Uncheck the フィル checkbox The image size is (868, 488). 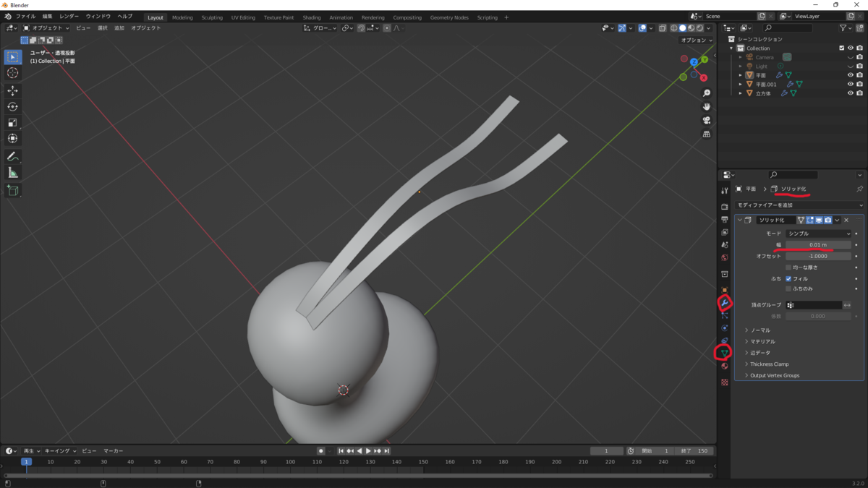(788, 278)
